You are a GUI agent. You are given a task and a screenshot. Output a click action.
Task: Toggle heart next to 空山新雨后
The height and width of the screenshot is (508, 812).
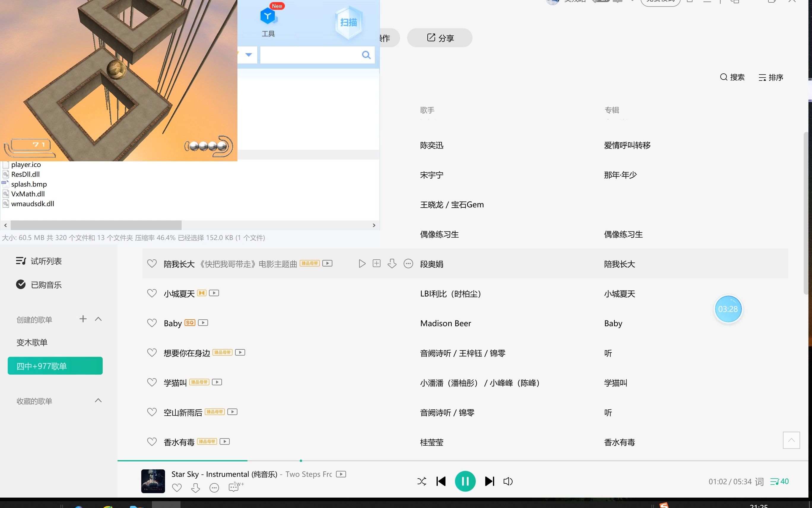coord(152,412)
